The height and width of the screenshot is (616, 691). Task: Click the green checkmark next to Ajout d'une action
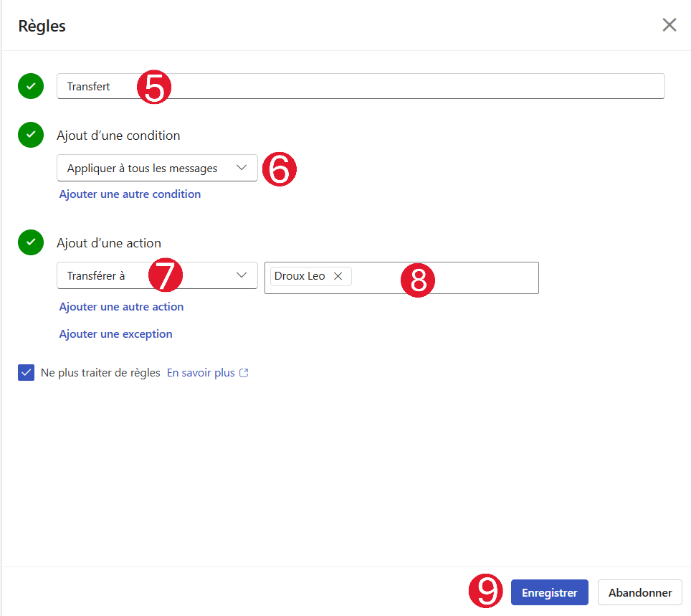(30, 242)
